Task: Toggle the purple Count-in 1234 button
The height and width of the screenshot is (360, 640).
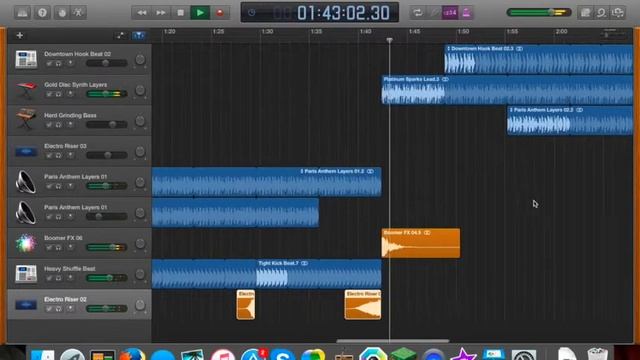Action: coord(450,13)
